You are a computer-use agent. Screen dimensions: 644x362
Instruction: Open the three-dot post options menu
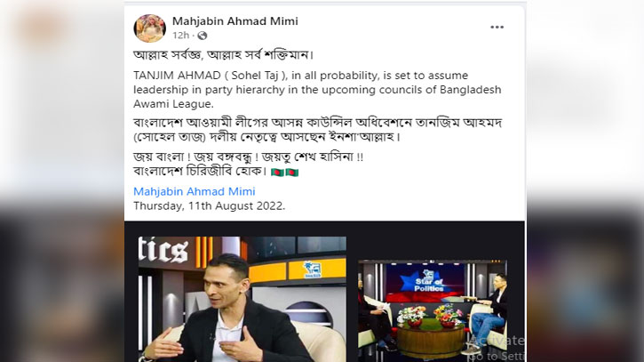pos(497,28)
